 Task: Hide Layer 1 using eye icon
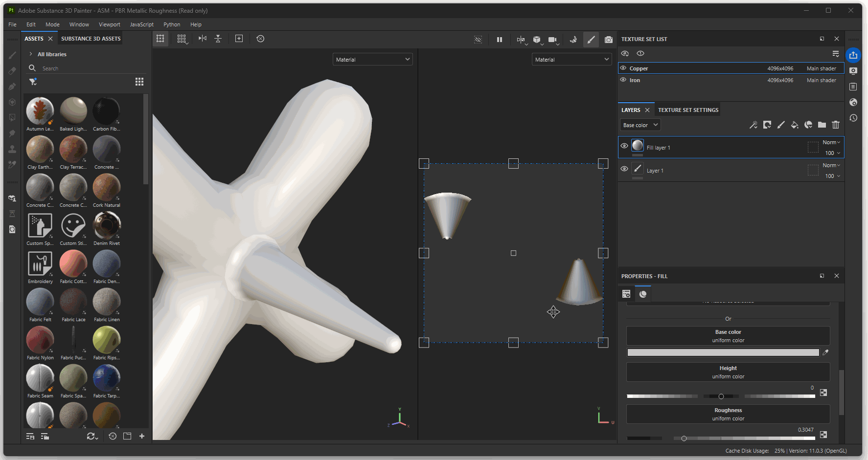[x=624, y=169]
